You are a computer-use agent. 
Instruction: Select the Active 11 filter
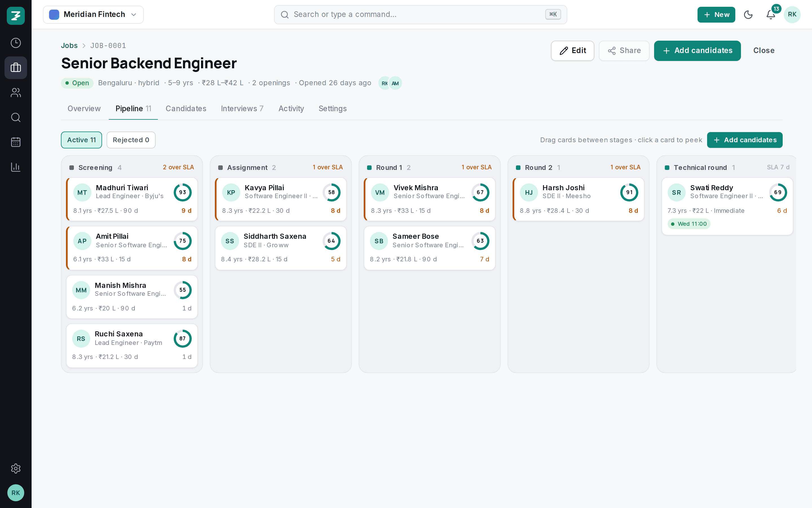coord(81,140)
